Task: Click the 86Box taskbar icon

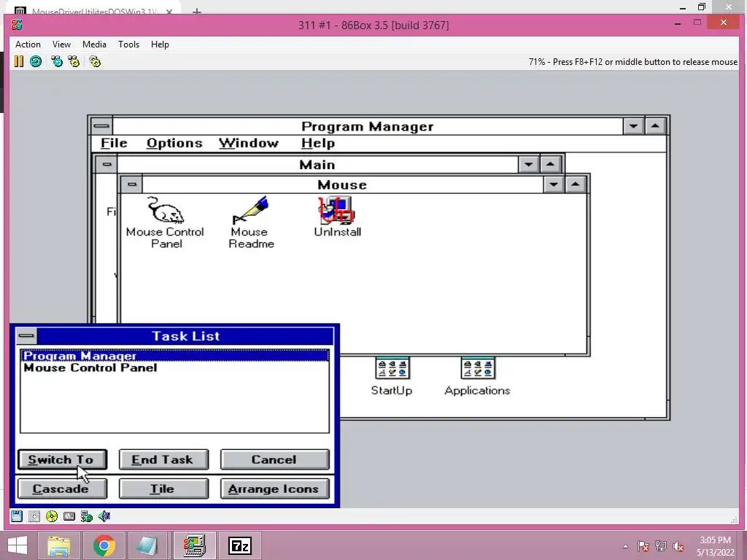Action: tap(194, 545)
